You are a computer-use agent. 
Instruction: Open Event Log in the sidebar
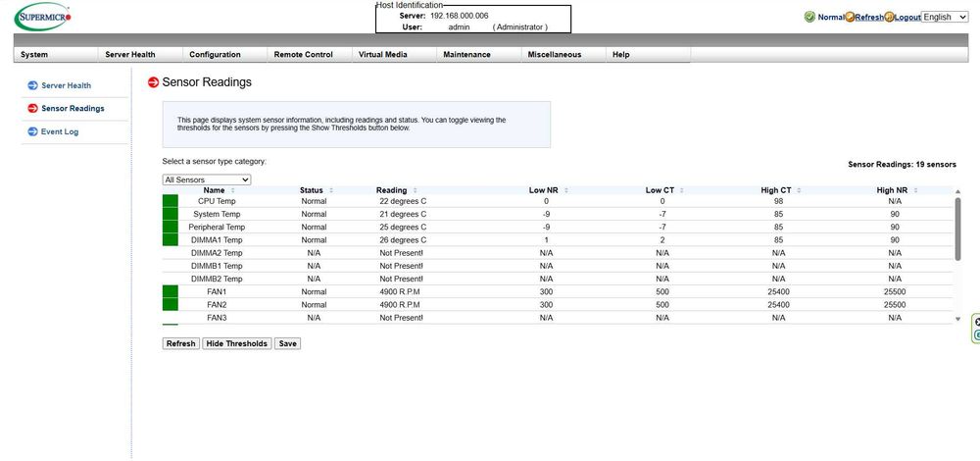pyautogui.click(x=60, y=132)
